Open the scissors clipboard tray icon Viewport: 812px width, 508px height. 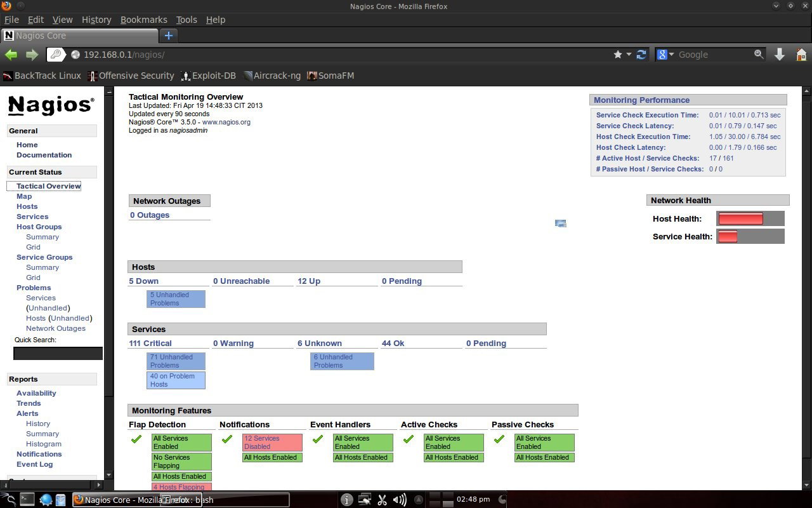click(x=382, y=500)
